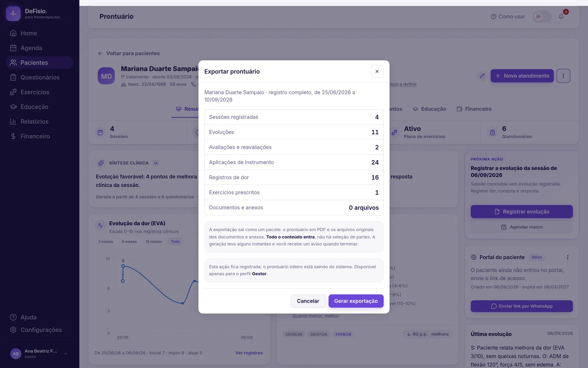Click the sidebar Financeiro dollar icon
588x368 pixels.
[x=13, y=136]
